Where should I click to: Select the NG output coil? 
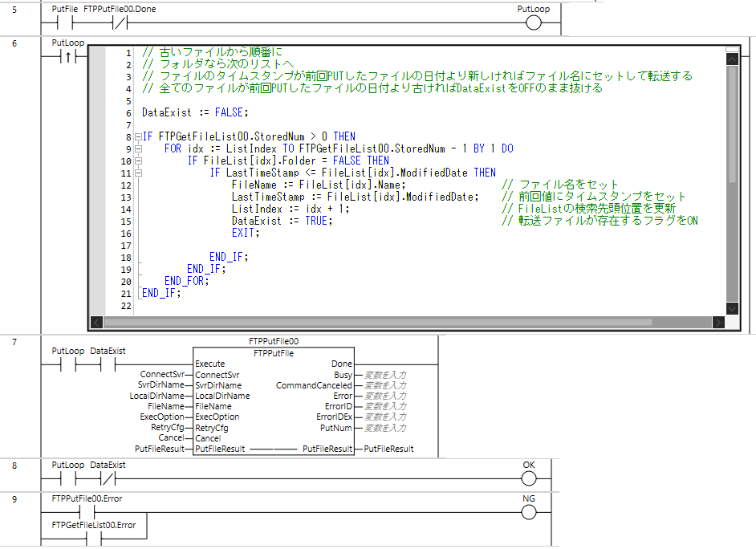(527, 512)
